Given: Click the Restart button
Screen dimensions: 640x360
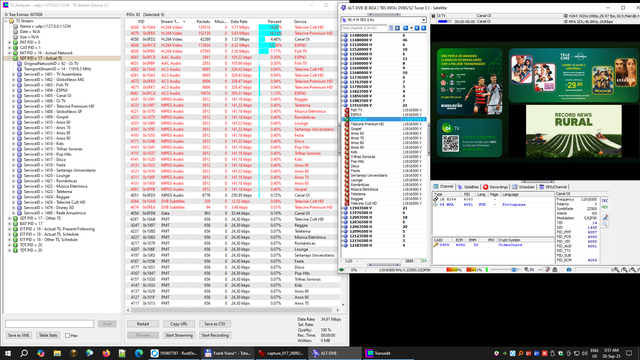Looking at the screenshot, I should point(143,324).
